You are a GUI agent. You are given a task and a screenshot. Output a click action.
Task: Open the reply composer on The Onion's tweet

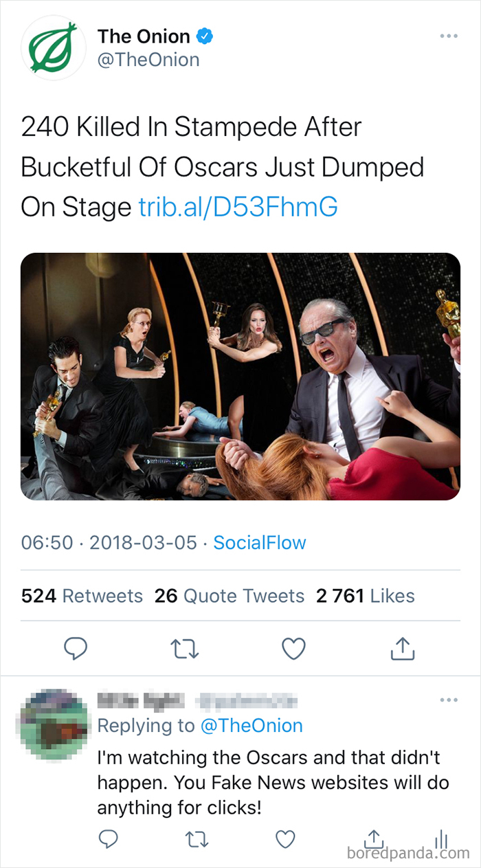76,648
